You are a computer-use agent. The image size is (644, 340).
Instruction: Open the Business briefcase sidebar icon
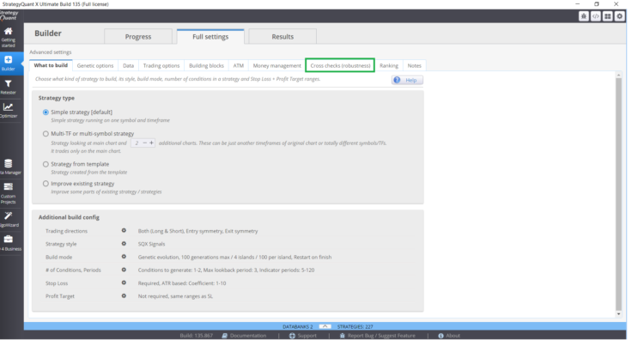(x=9, y=243)
